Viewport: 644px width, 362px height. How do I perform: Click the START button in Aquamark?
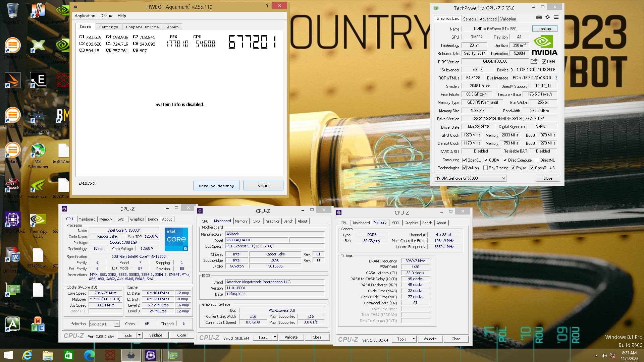263,186
